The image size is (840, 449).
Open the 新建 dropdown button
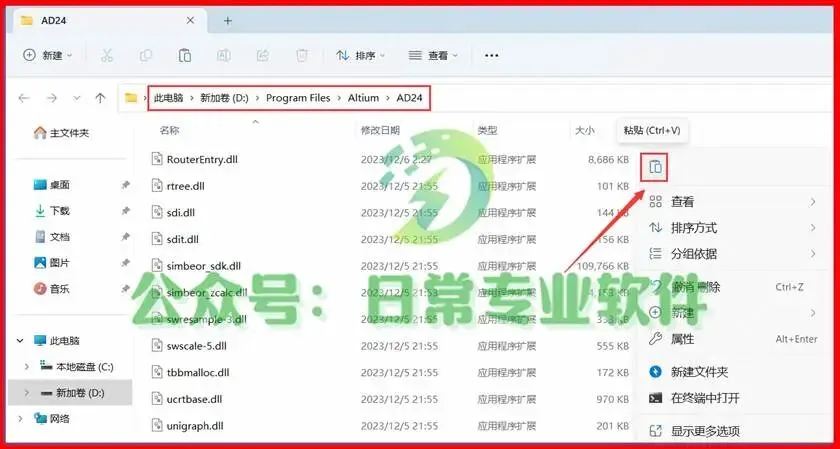click(x=48, y=55)
